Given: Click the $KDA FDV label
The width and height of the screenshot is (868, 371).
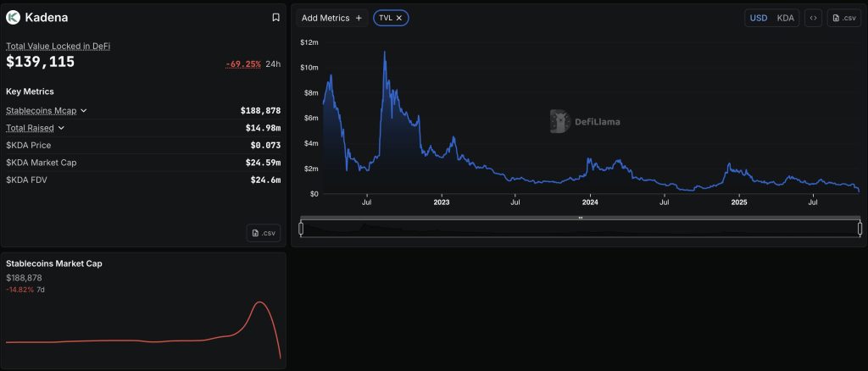Looking at the screenshot, I should coord(27,180).
